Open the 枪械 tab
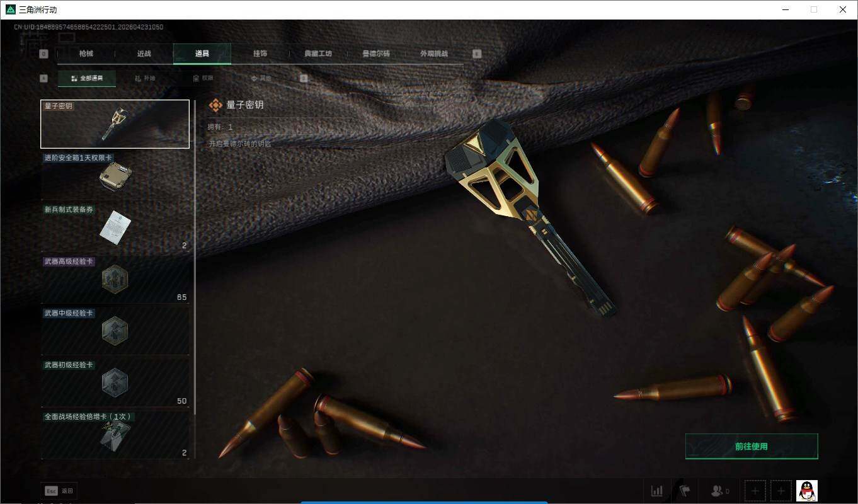 (x=86, y=54)
